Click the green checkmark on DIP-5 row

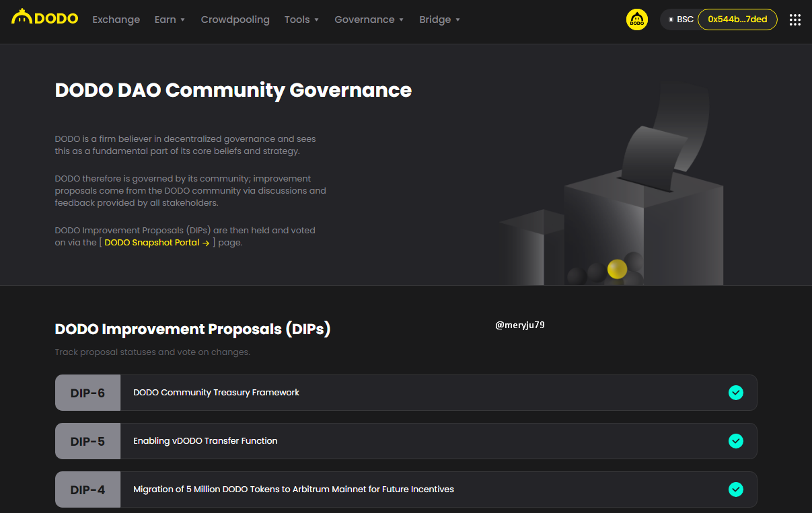tap(736, 441)
